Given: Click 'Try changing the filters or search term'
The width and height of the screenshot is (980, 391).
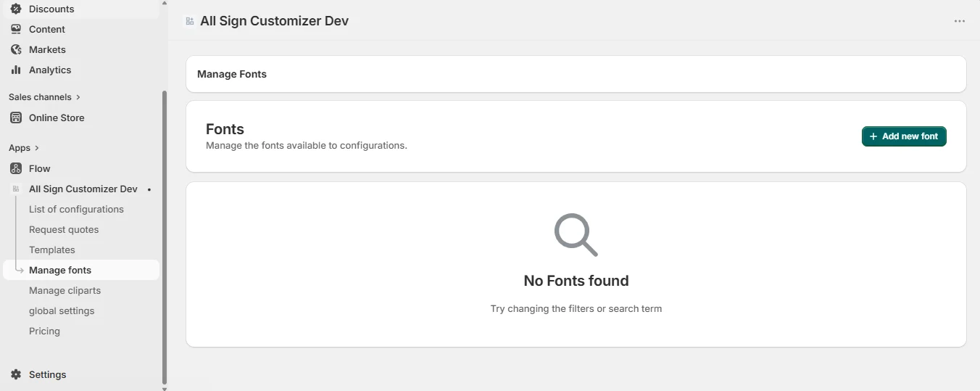Looking at the screenshot, I should 576,308.
